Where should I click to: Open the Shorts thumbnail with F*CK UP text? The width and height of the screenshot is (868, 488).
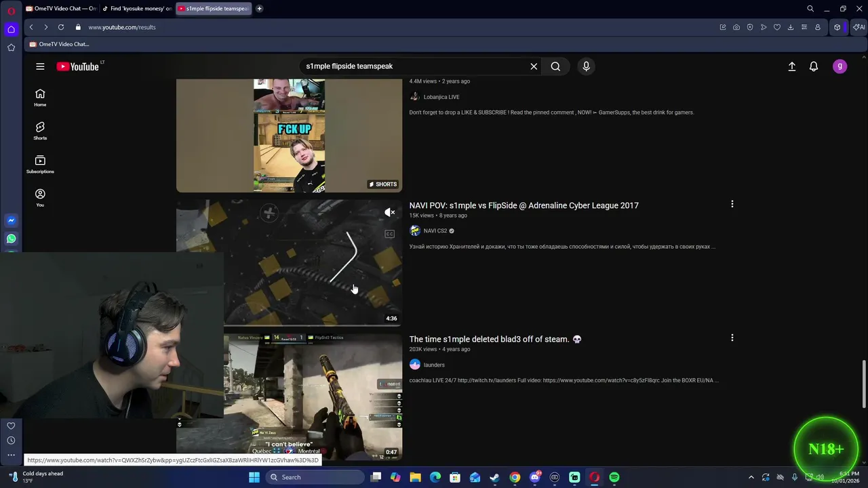289,136
